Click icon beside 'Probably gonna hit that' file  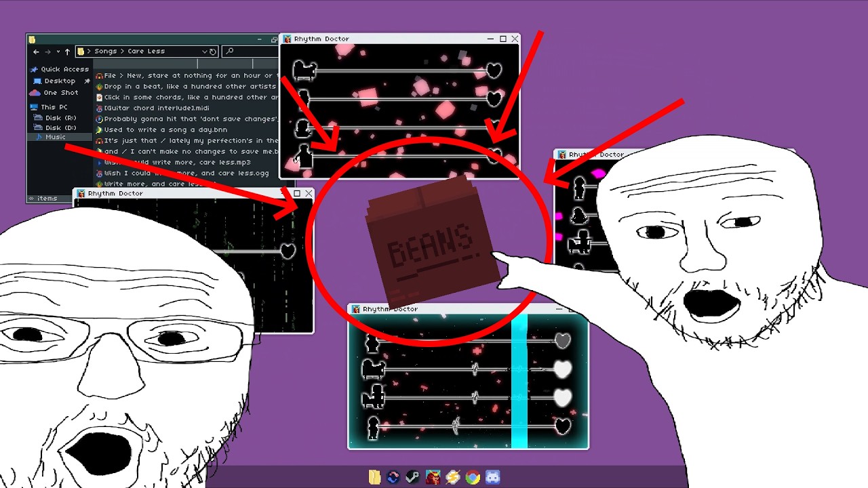click(99, 119)
